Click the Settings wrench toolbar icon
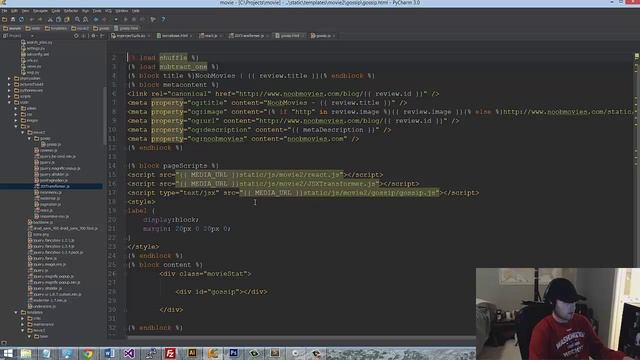This screenshot has height=360, width=640. point(153,19)
